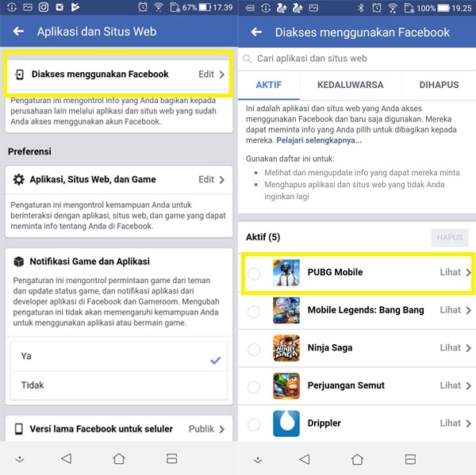Tap the Perjuangan Semut name text
Screen dimensions: 476x475
click(346, 385)
